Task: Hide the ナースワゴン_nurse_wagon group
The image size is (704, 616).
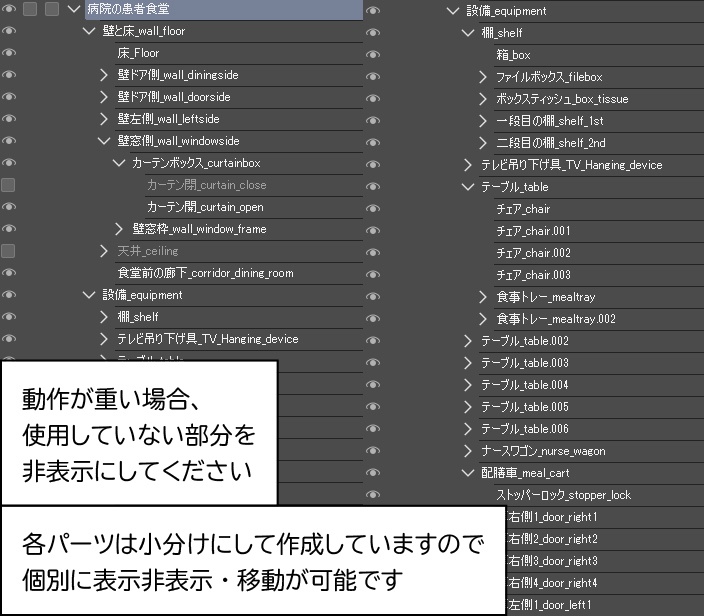Action: tap(373, 450)
